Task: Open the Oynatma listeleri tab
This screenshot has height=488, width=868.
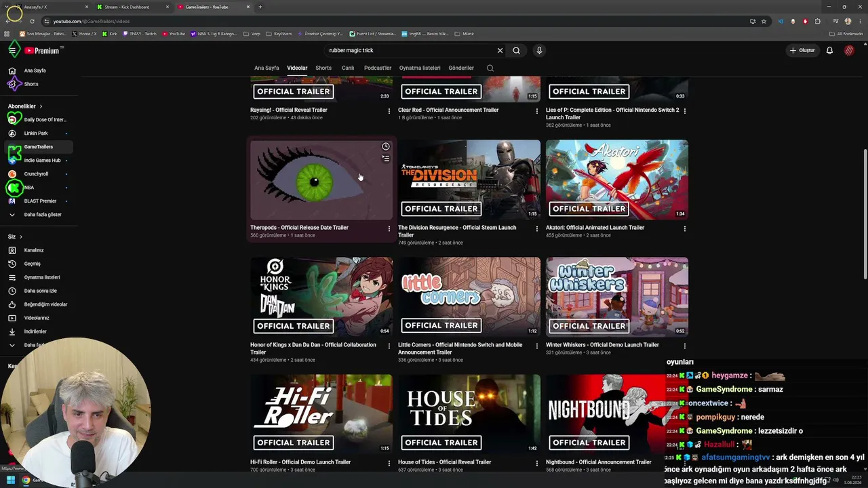Action: [x=420, y=68]
